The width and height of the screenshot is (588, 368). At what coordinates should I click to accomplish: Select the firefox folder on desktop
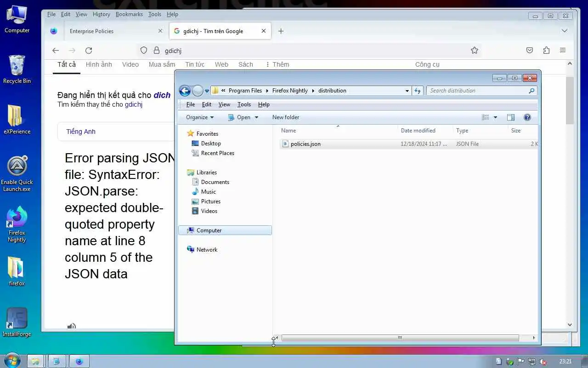coord(17,272)
